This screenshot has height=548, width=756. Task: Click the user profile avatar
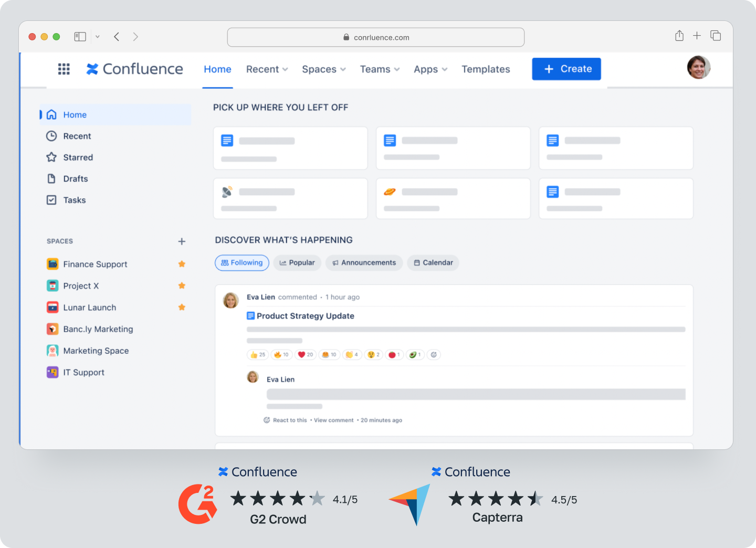[x=698, y=68]
